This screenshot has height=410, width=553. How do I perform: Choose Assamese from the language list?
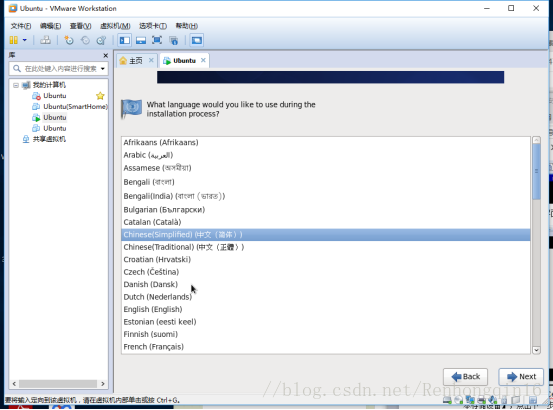[326, 168]
